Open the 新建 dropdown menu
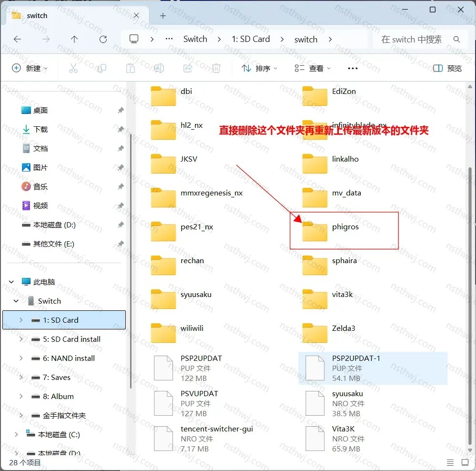 tap(30, 68)
